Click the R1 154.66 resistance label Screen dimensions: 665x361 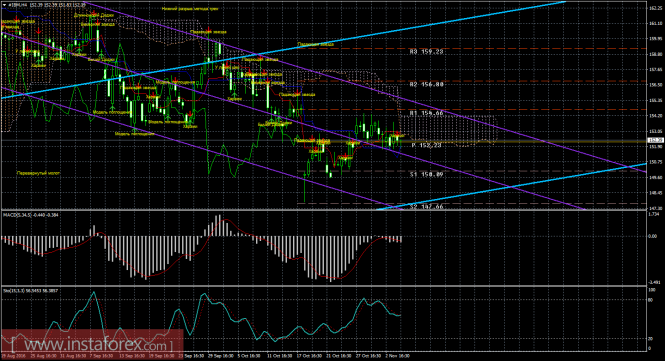(x=426, y=113)
